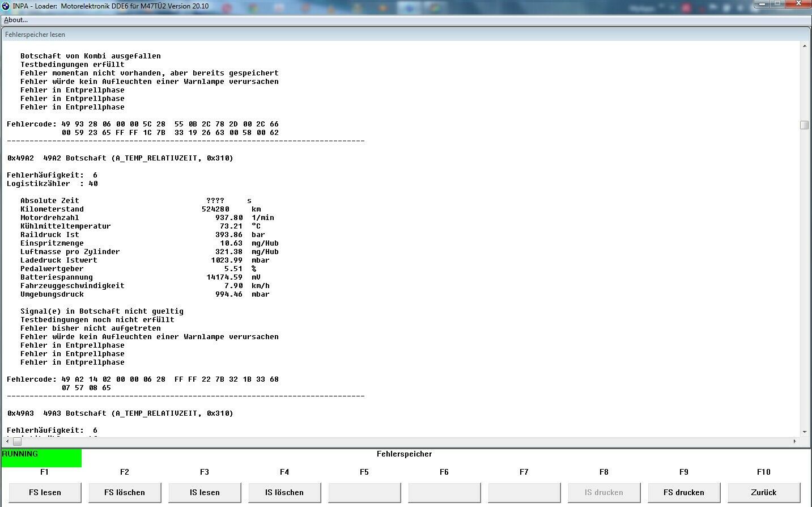Print fault memory with FS drucken
The height and width of the screenshot is (507, 812).
[684, 492]
